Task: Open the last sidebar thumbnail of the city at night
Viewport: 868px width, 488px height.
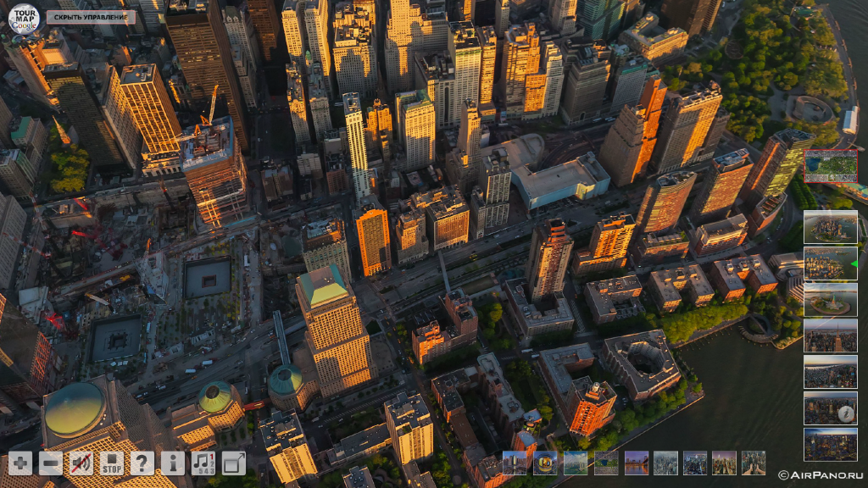Action: [831, 444]
